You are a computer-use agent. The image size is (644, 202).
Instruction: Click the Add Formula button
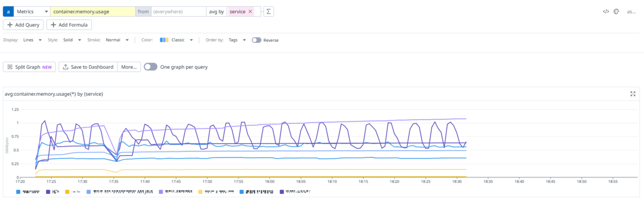point(69,25)
